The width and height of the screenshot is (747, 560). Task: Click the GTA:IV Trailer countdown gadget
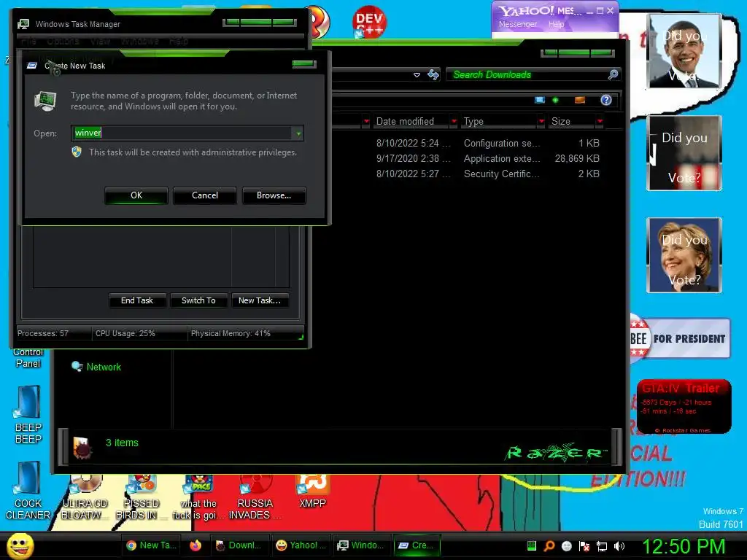684,406
